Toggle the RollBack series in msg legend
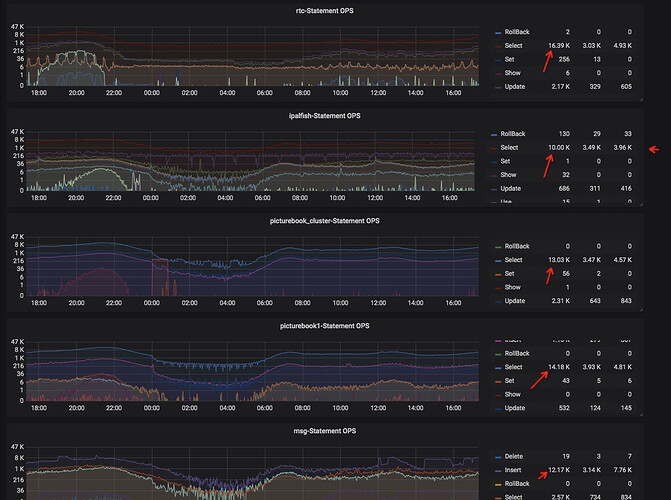The height and width of the screenshot is (500, 671). (517, 484)
